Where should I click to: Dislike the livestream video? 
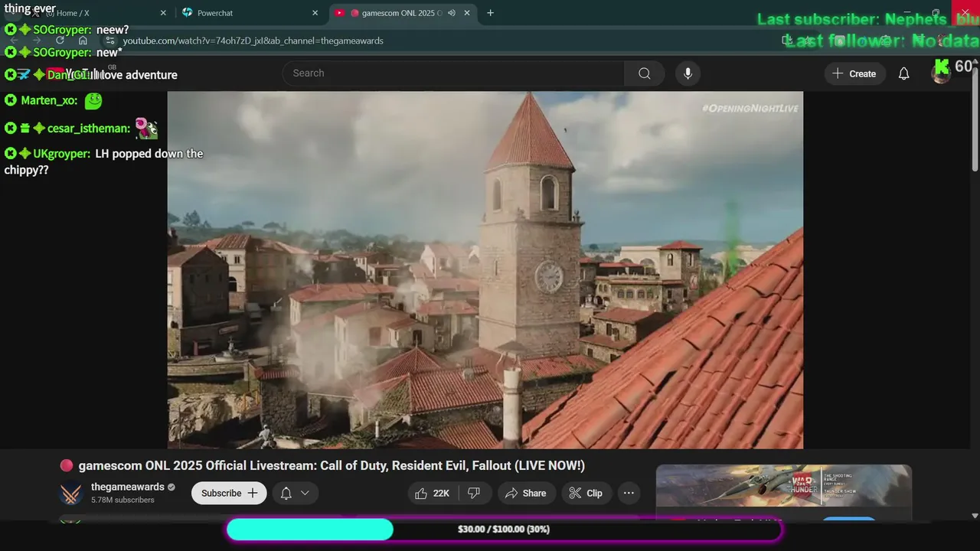(474, 493)
